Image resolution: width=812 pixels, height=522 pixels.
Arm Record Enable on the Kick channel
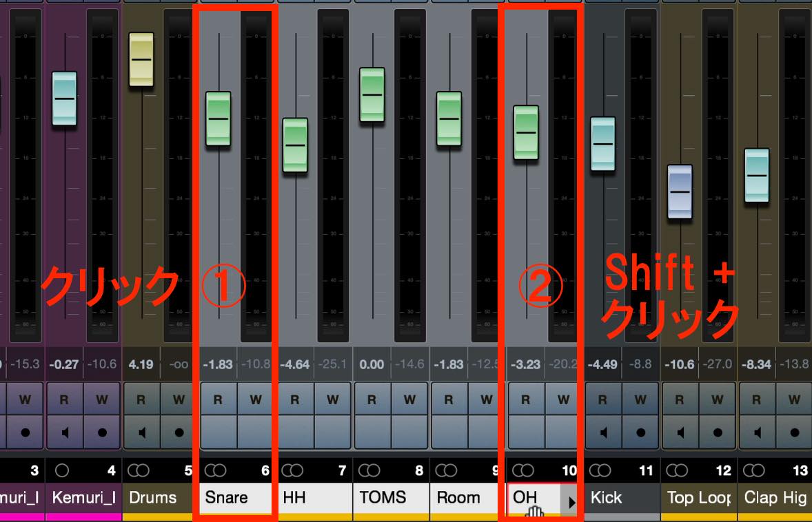click(640, 432)
